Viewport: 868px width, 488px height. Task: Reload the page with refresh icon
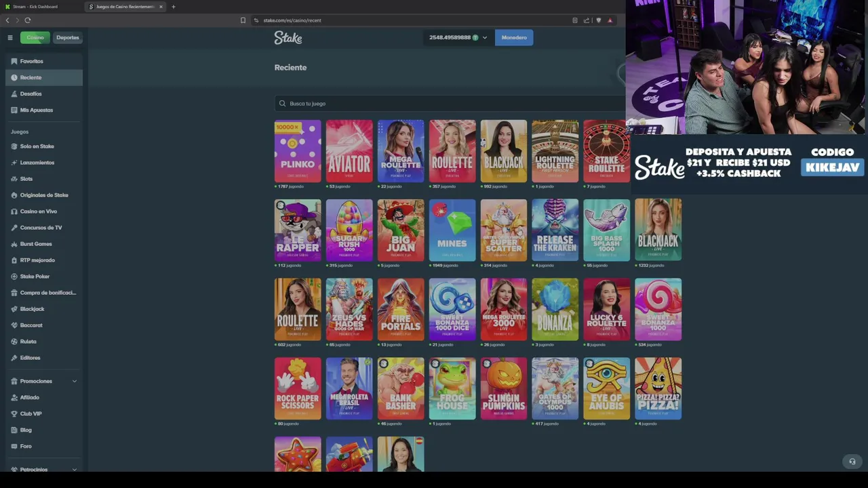point(28,20)
